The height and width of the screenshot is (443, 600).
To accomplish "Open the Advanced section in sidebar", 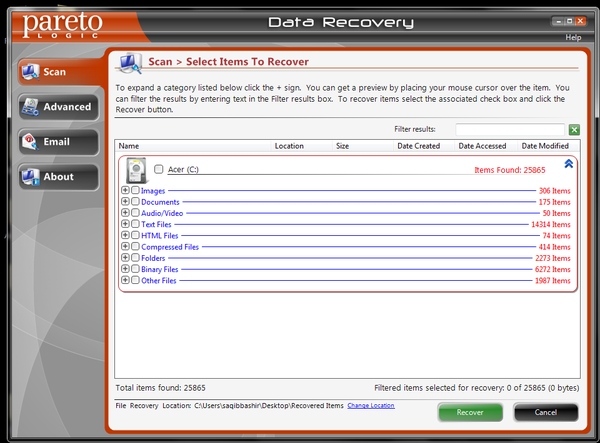I will (x=59, y=107).
